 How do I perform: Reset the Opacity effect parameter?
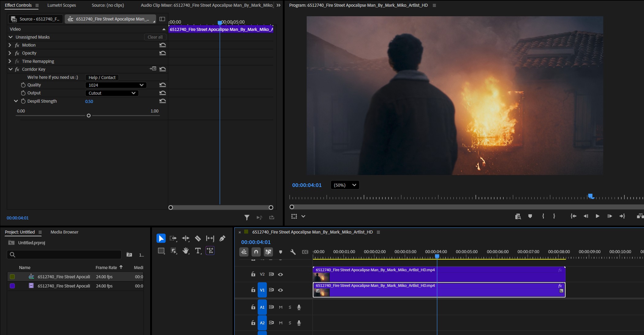[163, 53]
